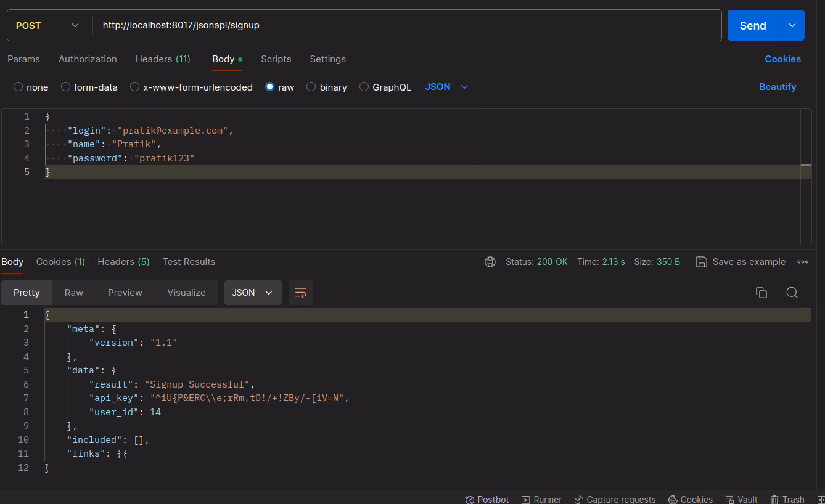
Task: Click the request body editor scrollbar marker
Action: (806, 165)
